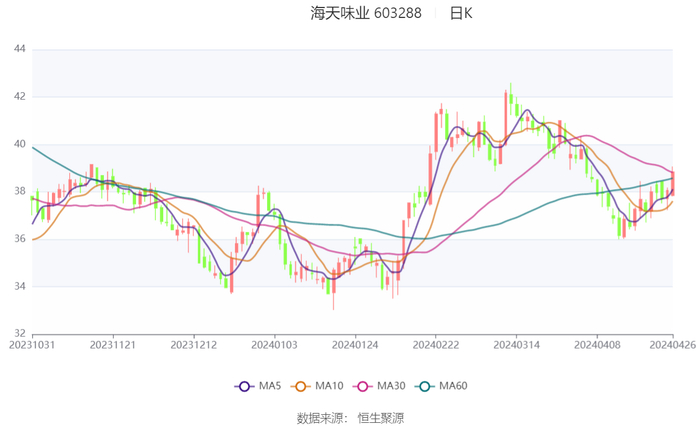Click the y-axis value 34
Viewport: 700px width, 426px height.
point(20,286)
